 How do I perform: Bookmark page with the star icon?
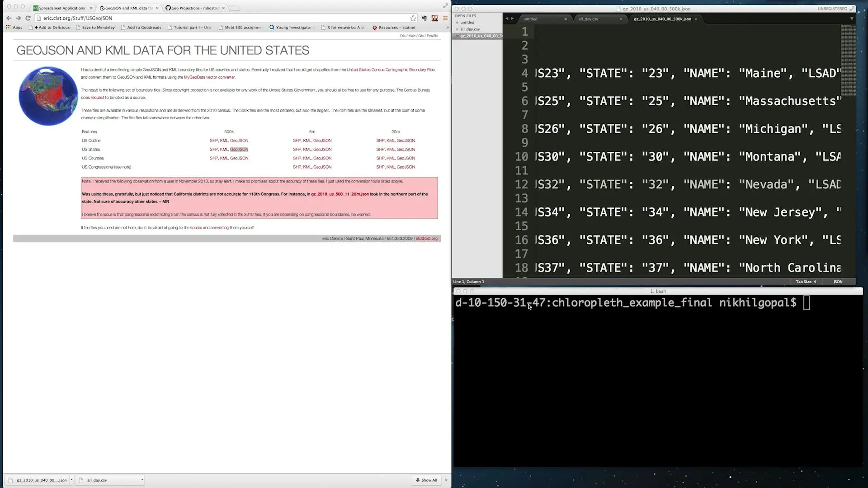coord(413,18)
